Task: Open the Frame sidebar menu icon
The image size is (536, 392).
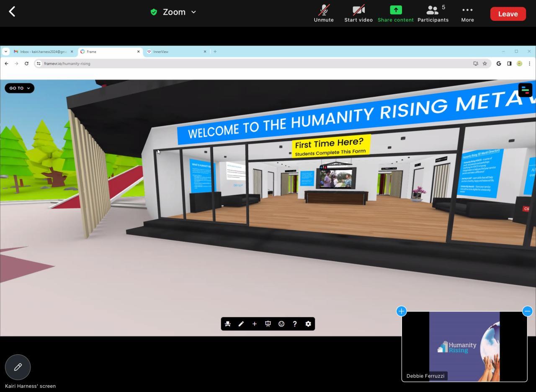Action: pyautogui.click(x=525, y=90)
